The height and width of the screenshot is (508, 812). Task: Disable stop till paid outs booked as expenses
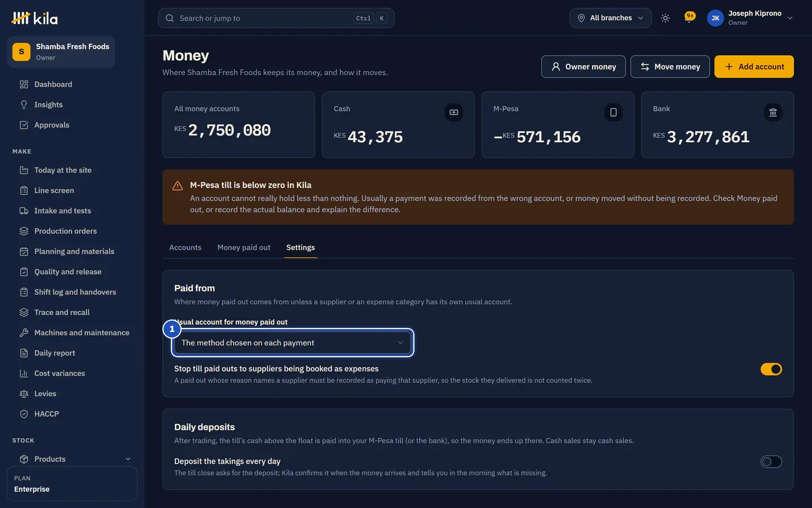click(x=771, y=369)
